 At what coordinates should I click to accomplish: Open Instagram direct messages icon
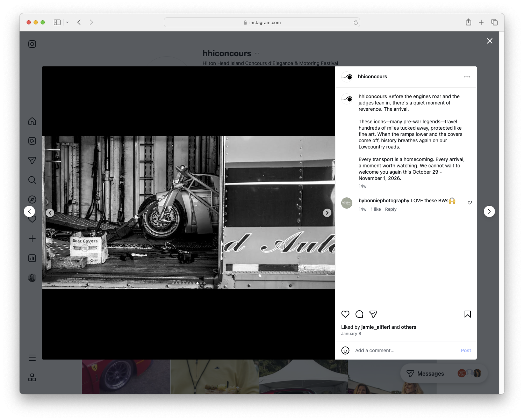[x=32, y=160]
